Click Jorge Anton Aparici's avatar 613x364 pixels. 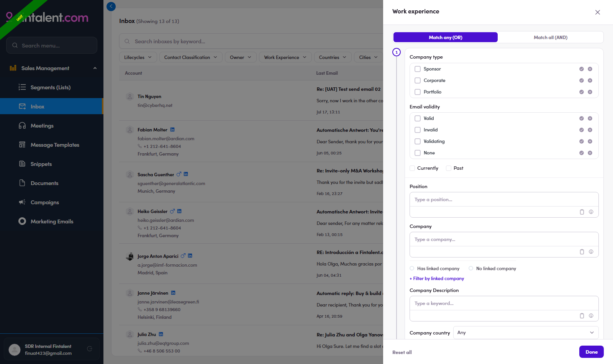tap(130, 256)
